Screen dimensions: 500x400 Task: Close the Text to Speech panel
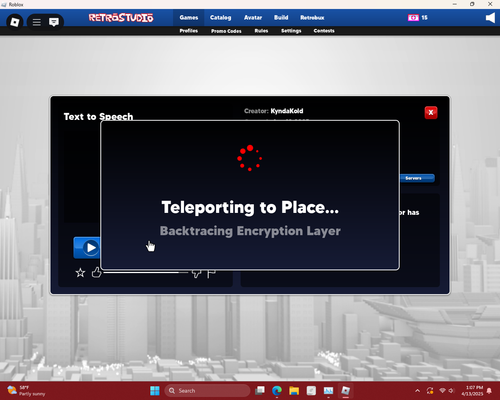point(431,113)
